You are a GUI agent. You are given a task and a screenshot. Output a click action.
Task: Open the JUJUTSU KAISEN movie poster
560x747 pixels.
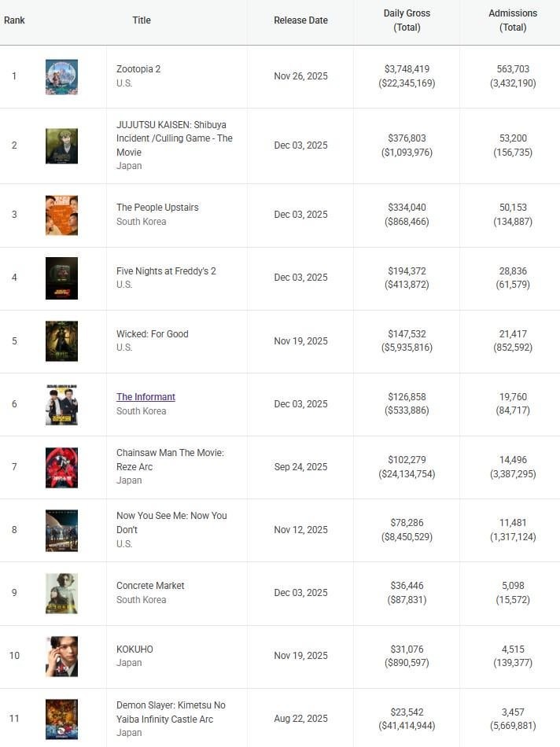(61, 145)
